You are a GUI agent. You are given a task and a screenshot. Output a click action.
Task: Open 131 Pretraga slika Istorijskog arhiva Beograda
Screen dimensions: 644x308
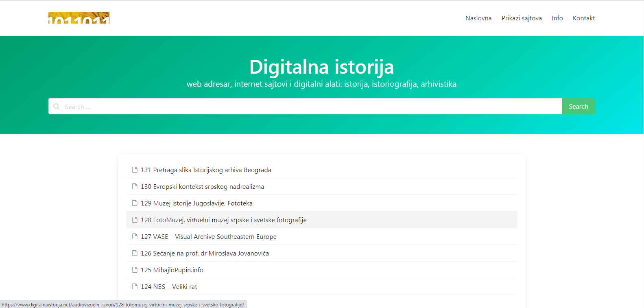[206, 170]
